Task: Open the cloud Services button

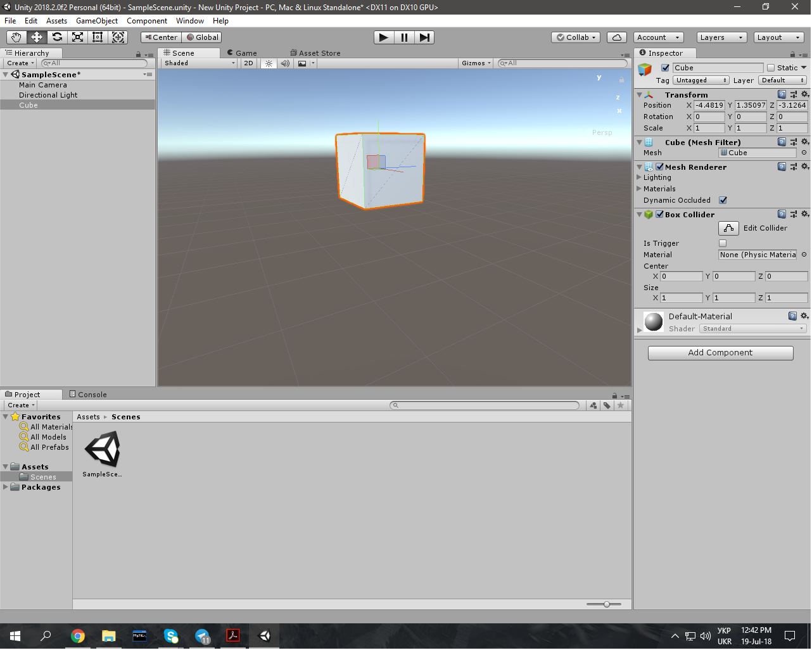Action: pyautogui.click(x=617, y=37)
